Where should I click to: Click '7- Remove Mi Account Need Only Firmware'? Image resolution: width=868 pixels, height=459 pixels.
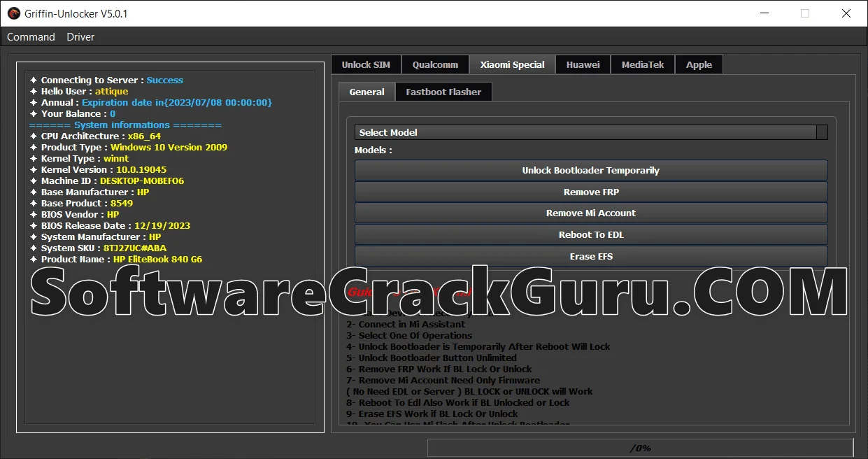coord(443,381)
